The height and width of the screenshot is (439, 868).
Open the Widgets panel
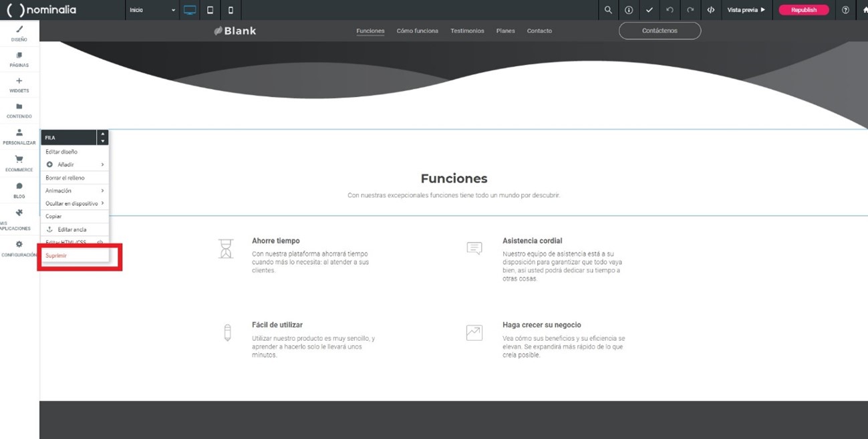[x=19, y=84]
